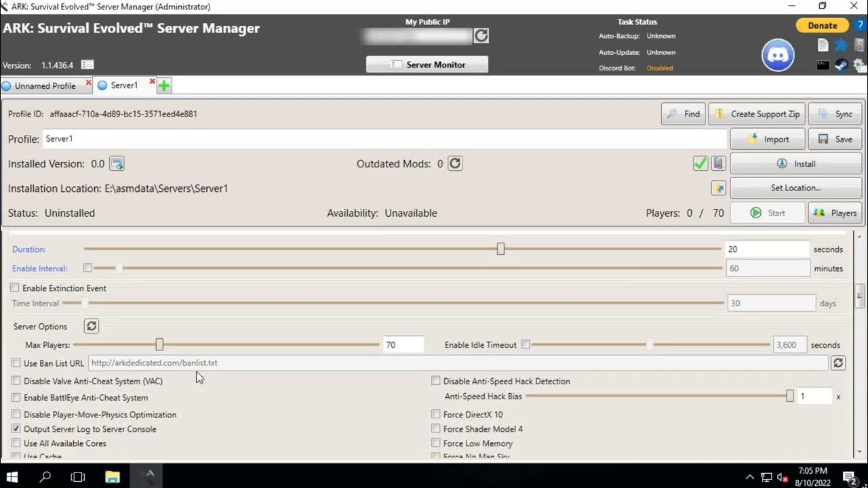The image size is (868, 488).
Task: Open the blue help question mark
Action: 861,26
